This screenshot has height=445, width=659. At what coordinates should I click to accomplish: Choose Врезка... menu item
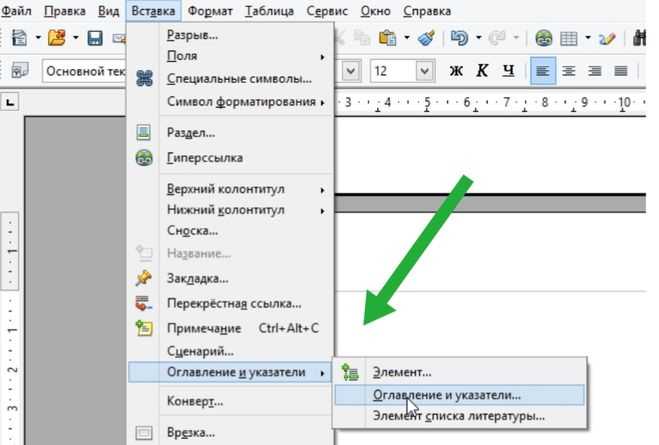230,432
